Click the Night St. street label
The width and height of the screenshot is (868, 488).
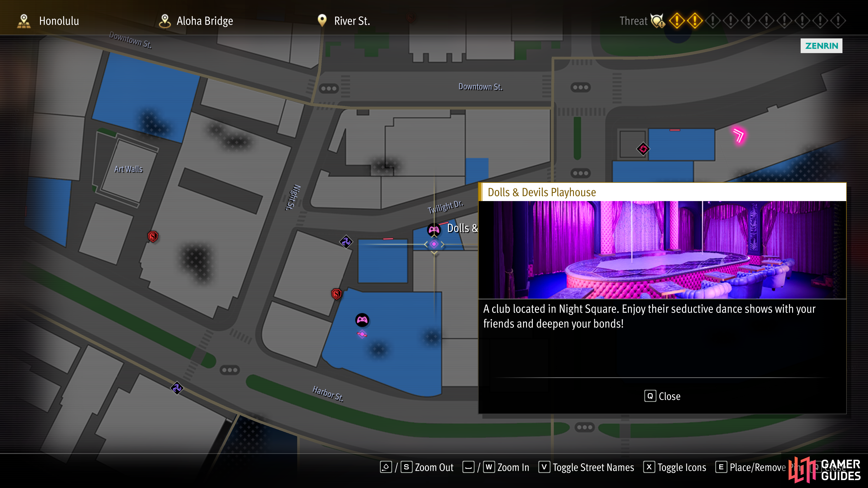293,197
